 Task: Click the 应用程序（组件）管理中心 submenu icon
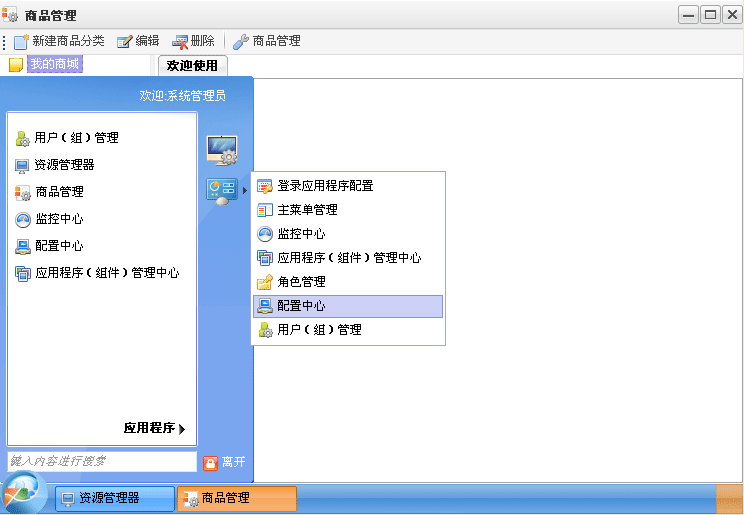click(x=265, y=258)
